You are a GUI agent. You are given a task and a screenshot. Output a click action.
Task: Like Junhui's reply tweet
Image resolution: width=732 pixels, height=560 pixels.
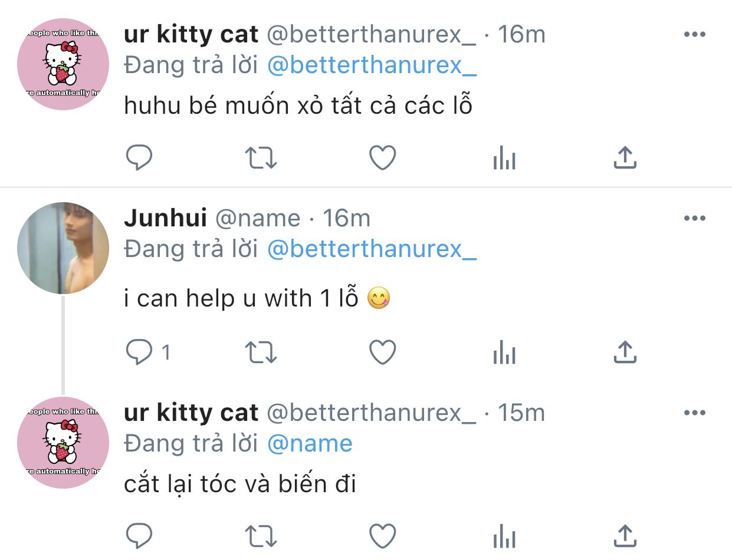pyautogui.click(x=382, y=352)
